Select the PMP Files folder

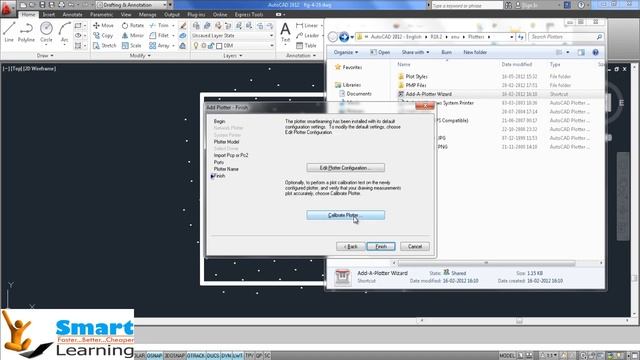tap(416, 85)
